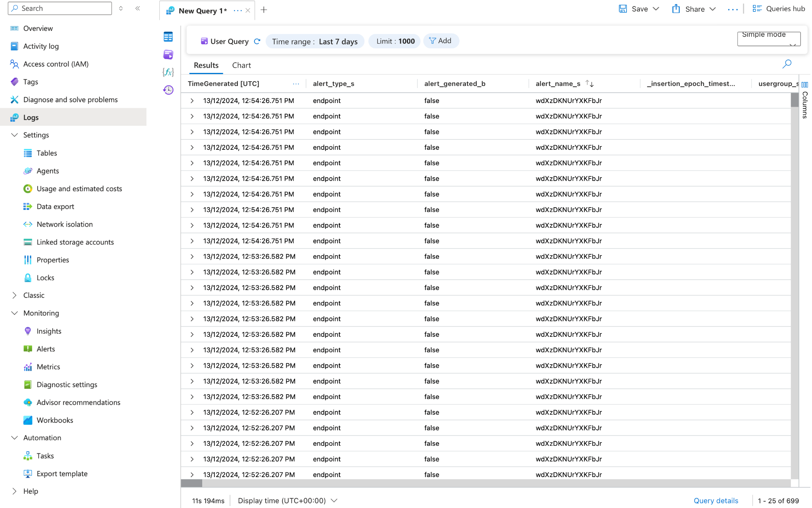The height and width of the screenshot is (508, 812).
Task: Expand the Classic section
Action: pos(15,295)
